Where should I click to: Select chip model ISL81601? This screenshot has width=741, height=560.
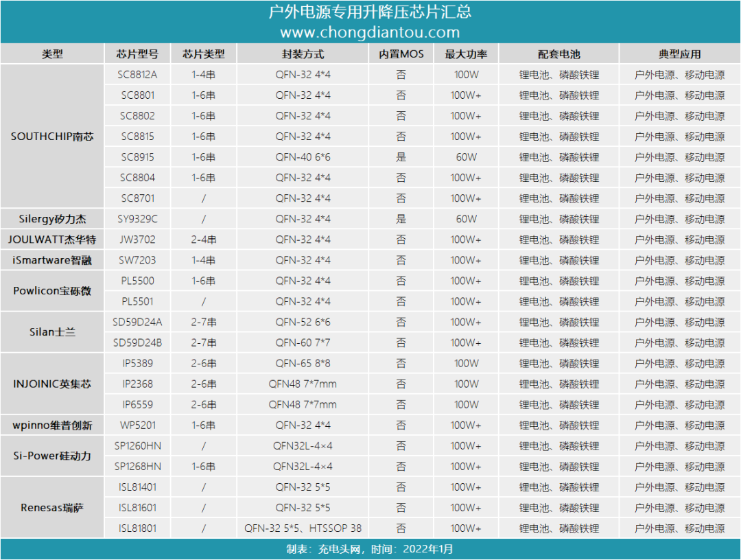[x=137, y=508]
